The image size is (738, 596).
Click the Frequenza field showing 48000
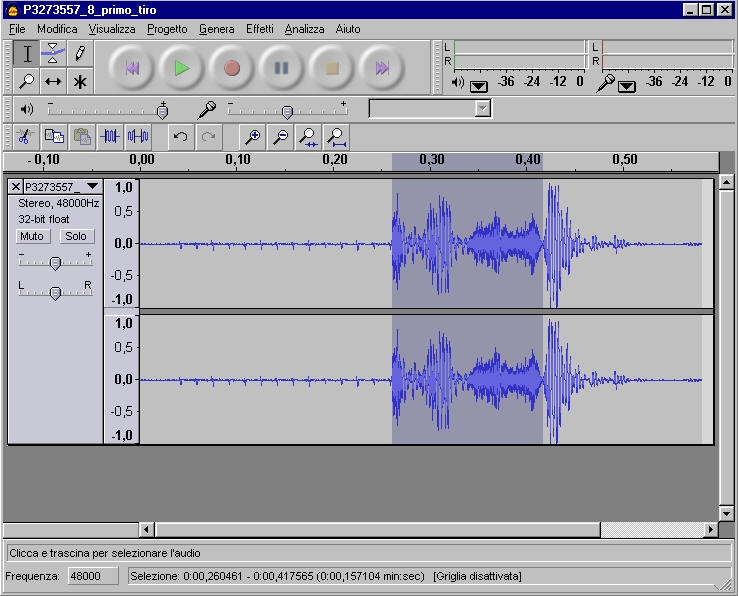pyautogui.click(x=93, y=576)
